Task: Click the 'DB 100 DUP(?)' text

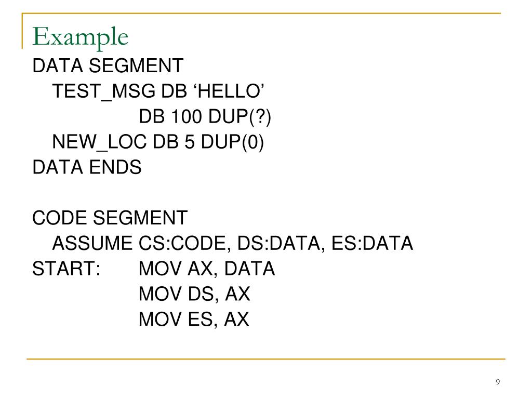Action: (x=205, y=117)
